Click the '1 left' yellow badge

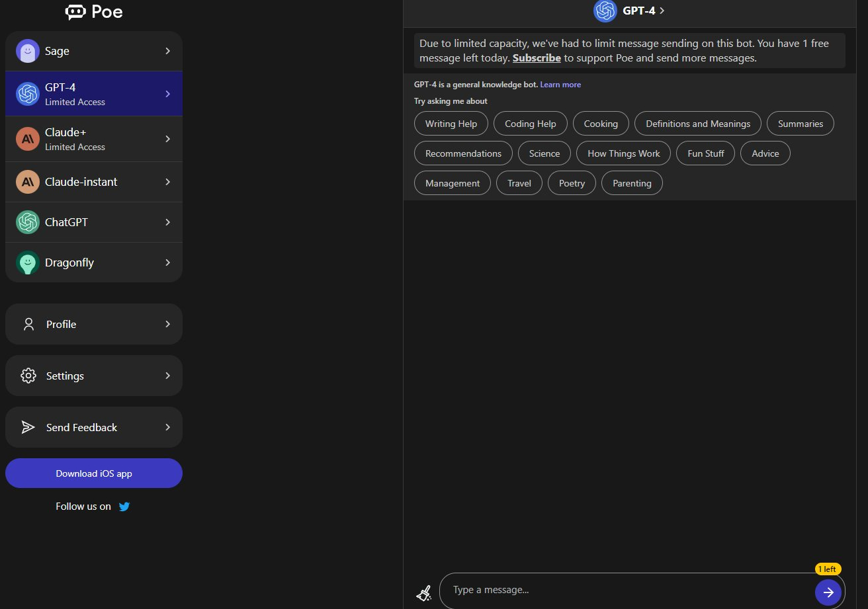pyautogui.click(x=828, y=569)
